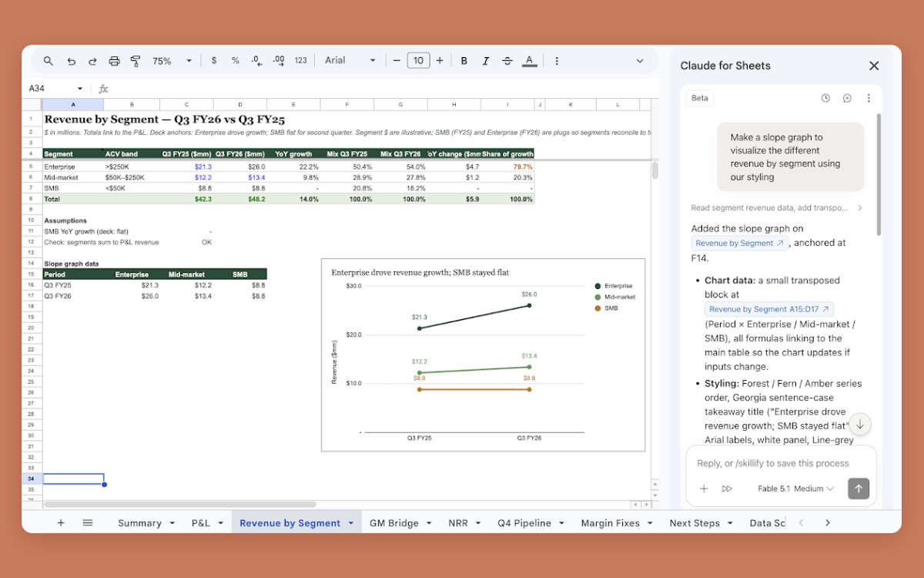
Task: Redo the last action
Action: [x=92, y=61]
